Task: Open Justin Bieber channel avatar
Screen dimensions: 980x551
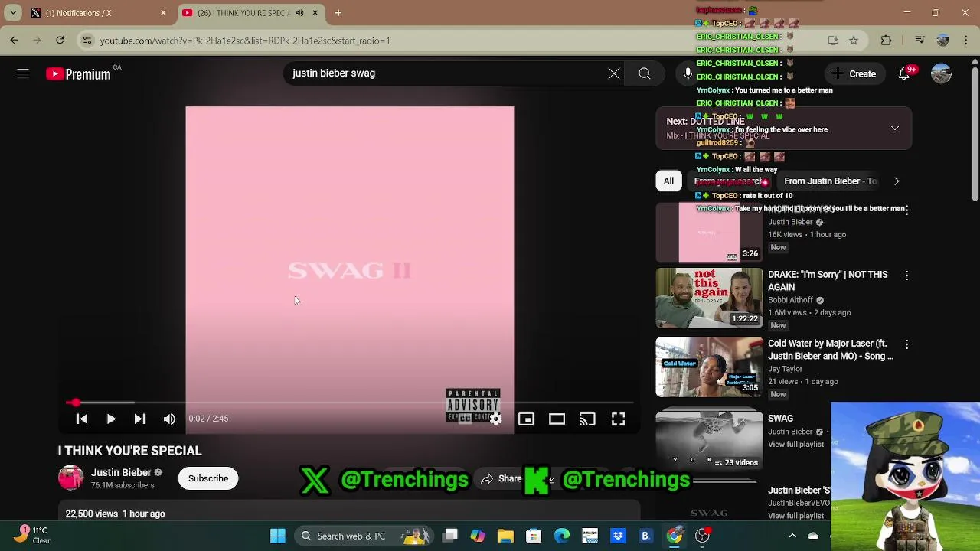Action: (x=71, y=478)
